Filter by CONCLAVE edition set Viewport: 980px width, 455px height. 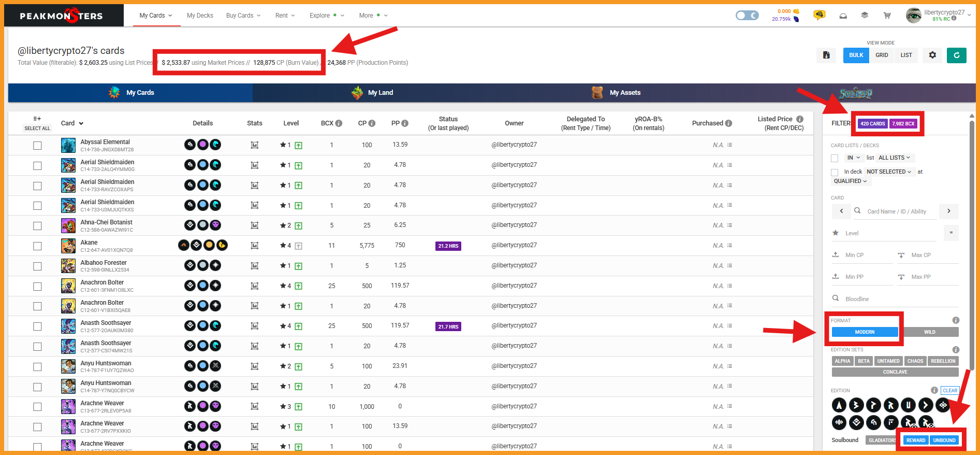[895, 372]
